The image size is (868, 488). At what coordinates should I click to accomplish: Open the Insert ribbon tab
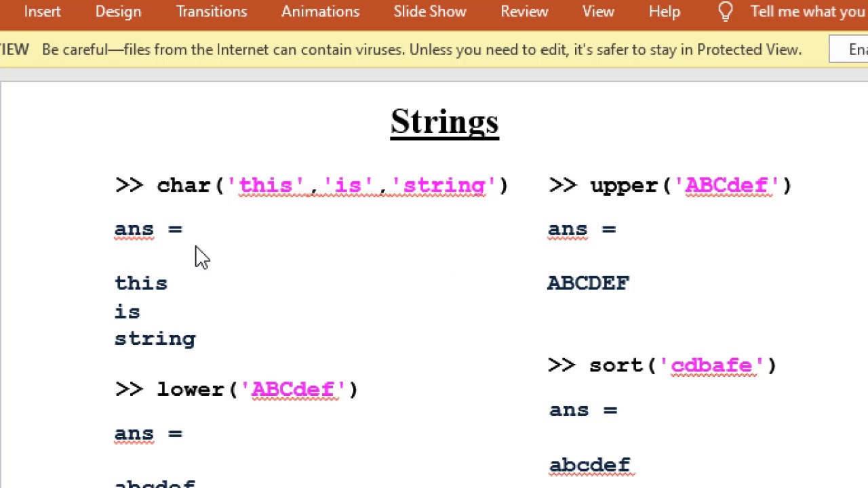pos(42,12)
